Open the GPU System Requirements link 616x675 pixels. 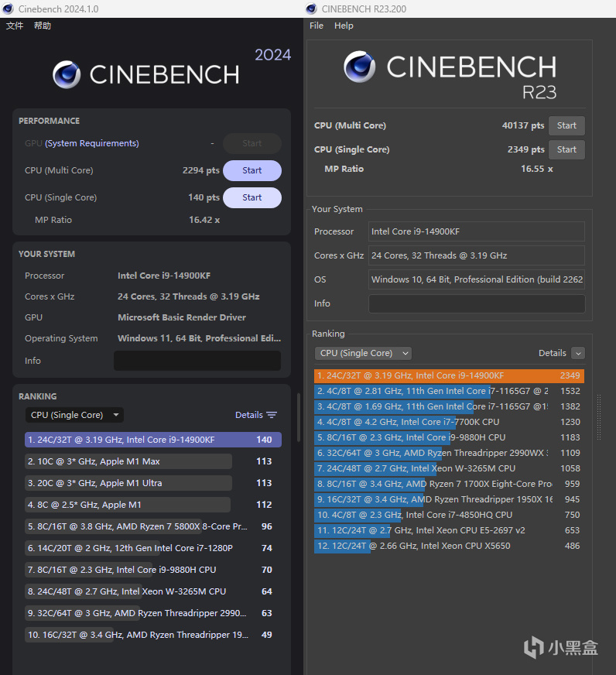(91, 143)
